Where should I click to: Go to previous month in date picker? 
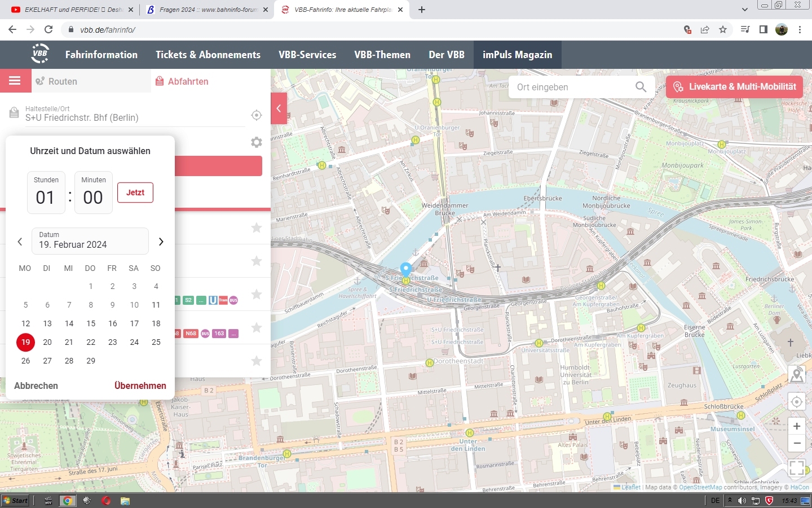point(20,242)
